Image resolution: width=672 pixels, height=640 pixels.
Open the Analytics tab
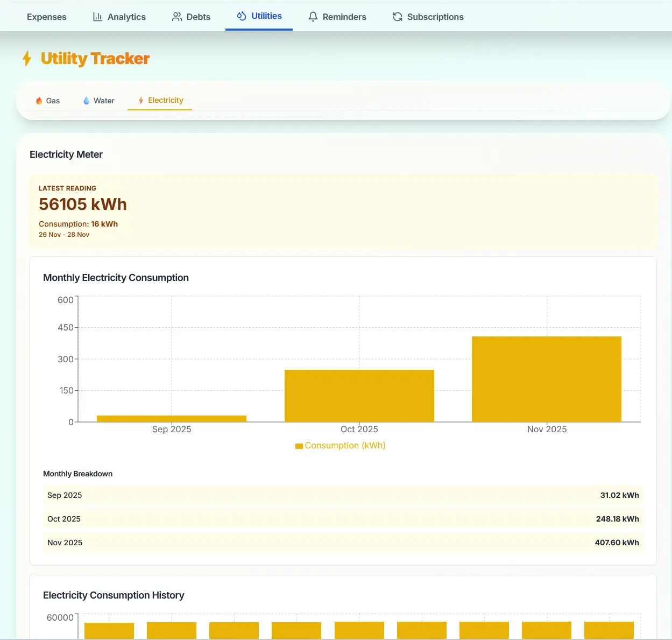pos(119,17)
